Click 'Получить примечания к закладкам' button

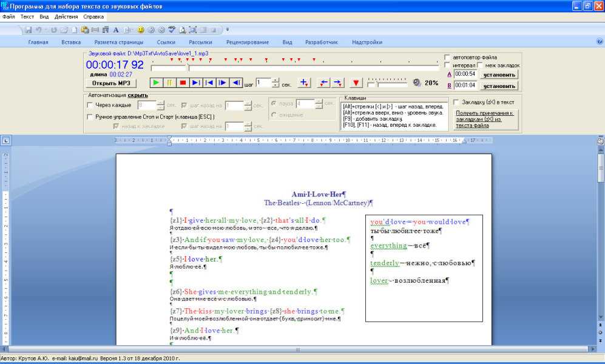pos(485,119)
